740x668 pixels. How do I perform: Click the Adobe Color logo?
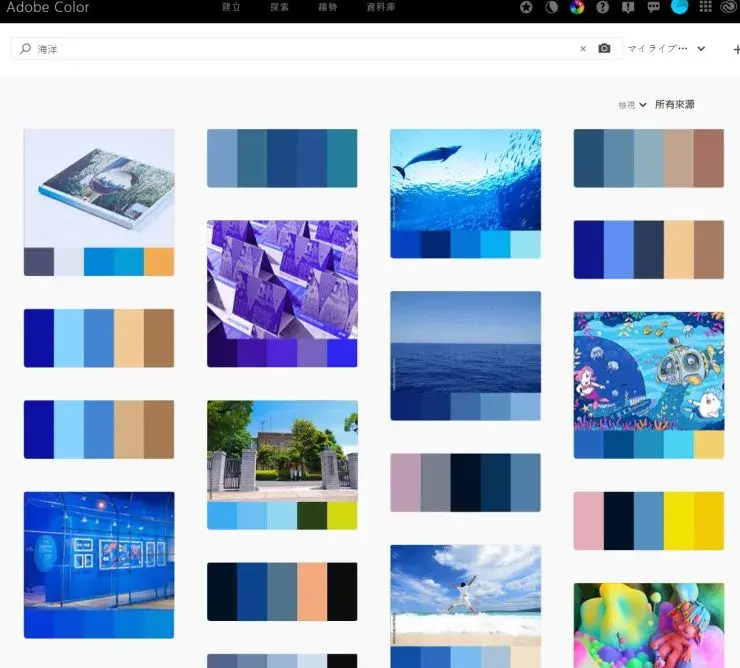coord(48,7)
